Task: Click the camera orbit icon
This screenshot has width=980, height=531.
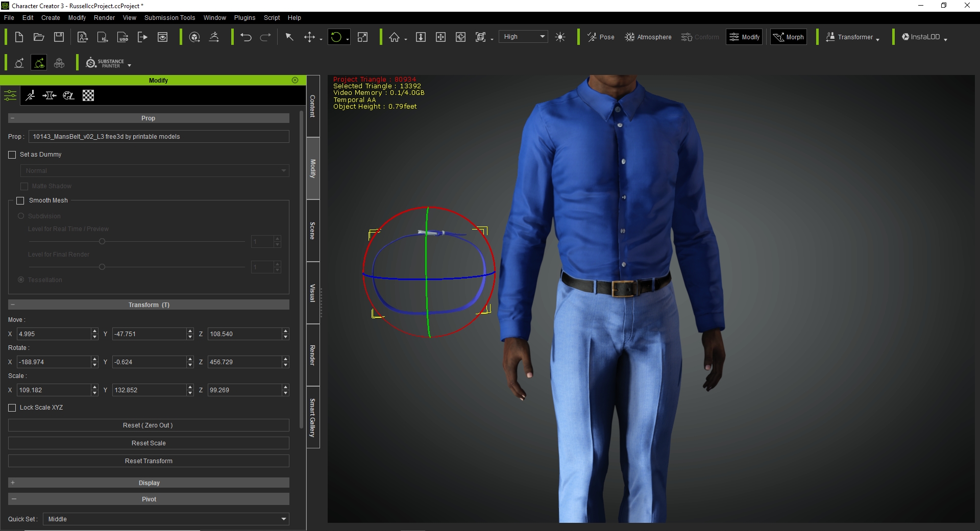Action: click(x=460, y=37)
